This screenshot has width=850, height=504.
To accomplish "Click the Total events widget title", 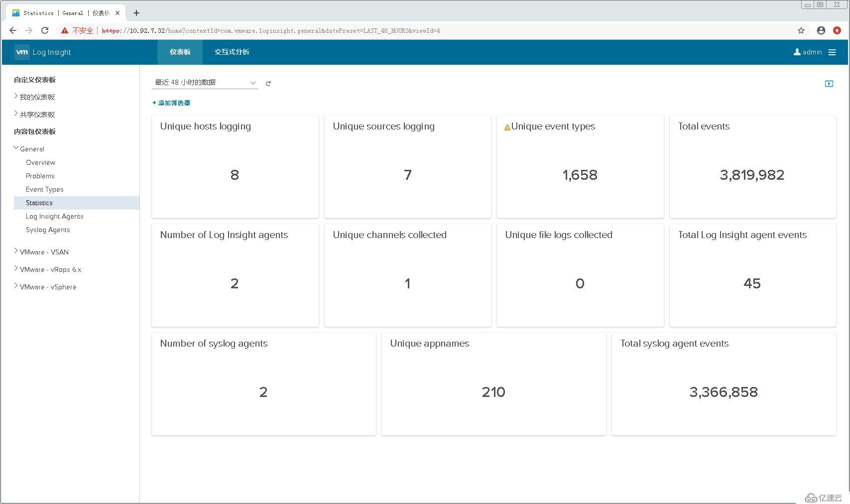I will pyautogui.click(x=704, y=126).
